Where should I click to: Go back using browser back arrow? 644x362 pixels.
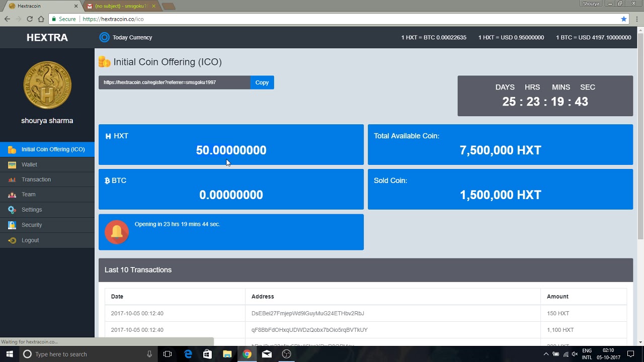tap(7, 19)
